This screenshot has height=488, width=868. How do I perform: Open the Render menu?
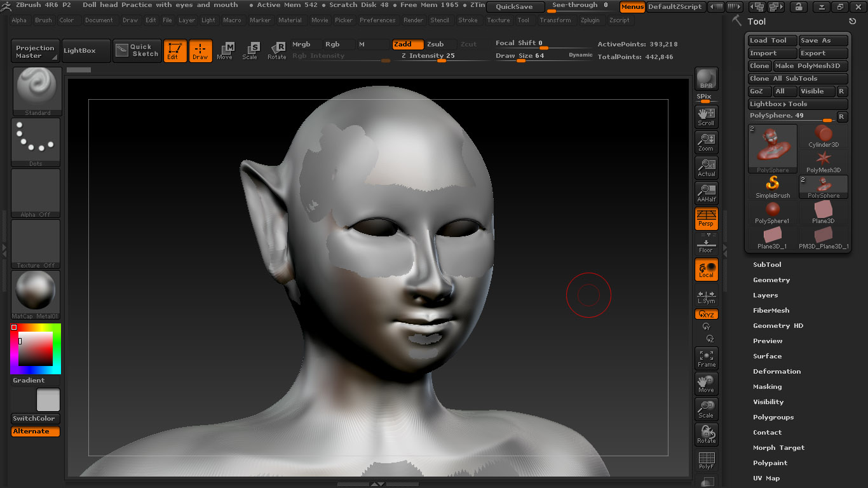[413, 20]
